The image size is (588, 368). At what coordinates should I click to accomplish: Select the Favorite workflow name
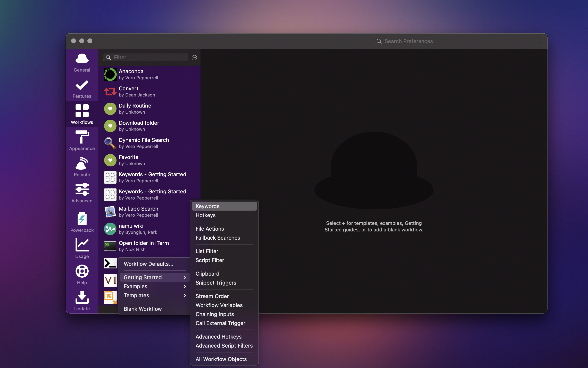click(x=129, y=157)
